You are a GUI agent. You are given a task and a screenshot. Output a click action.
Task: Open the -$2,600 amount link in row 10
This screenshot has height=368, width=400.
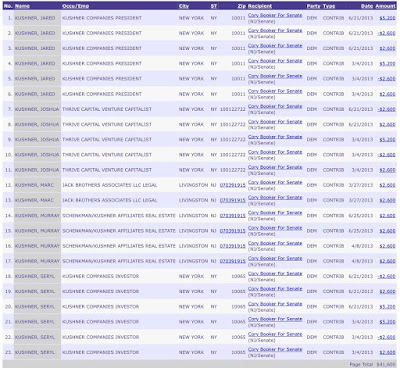click(387, 155)
